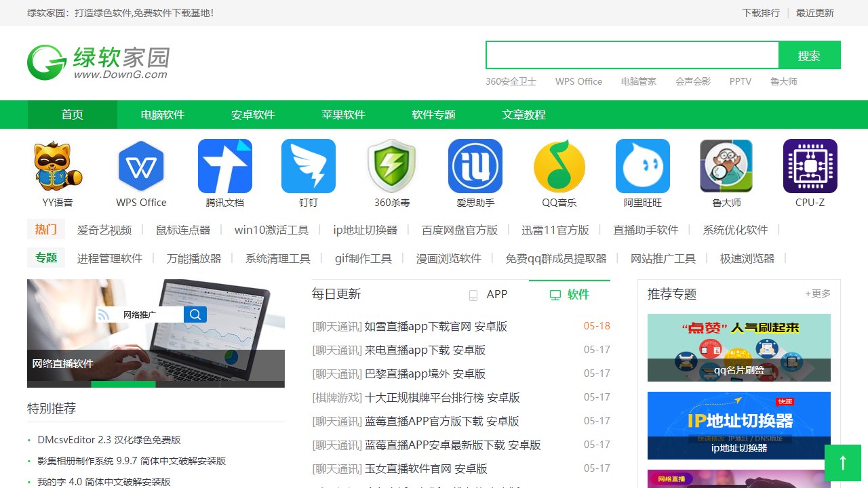Screen dimensions: 868x488
Task: Open the win10激活工具 hot link
Action: click(x=271, y=230)
